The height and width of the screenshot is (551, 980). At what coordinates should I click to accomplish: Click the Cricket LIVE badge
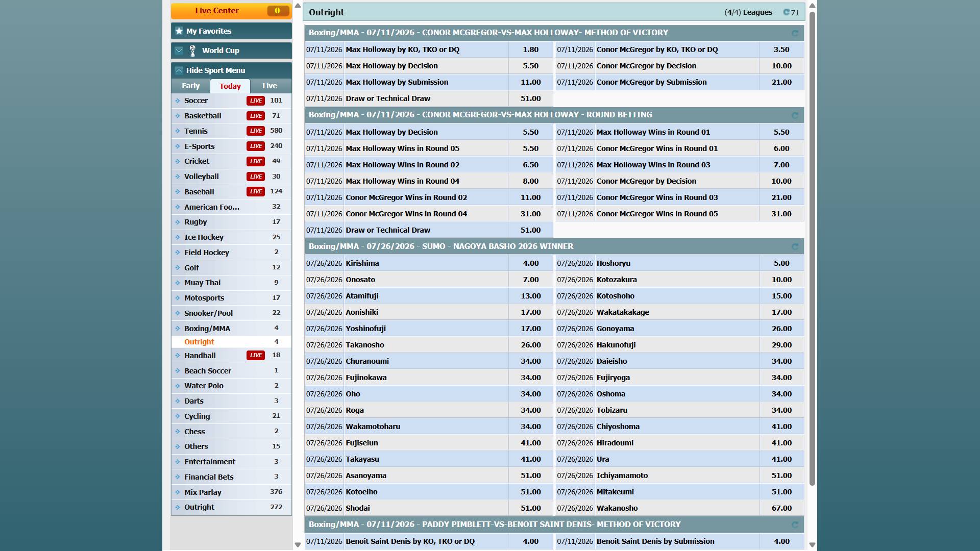(x=256, y=161)
